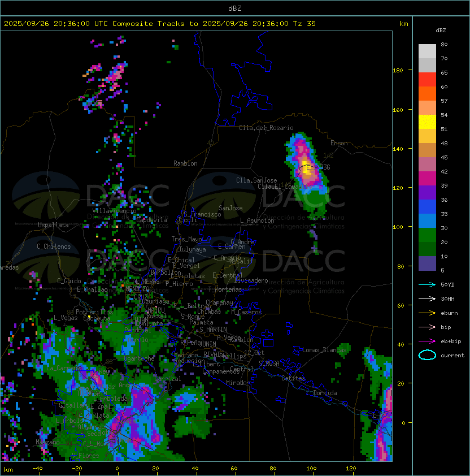This screenshot has width=470, height=476.
Task: Select the yellow 54 dBZ color swatch
Action: (x=427, y=122)
